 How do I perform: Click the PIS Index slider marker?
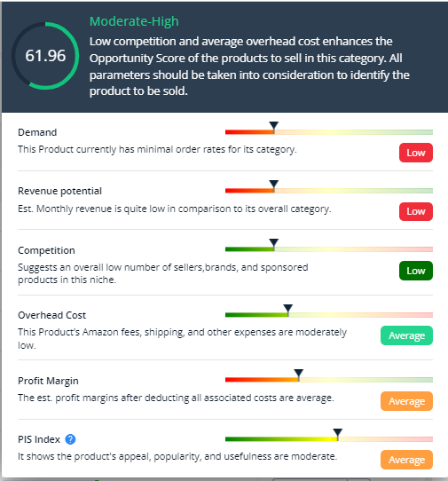338,434
